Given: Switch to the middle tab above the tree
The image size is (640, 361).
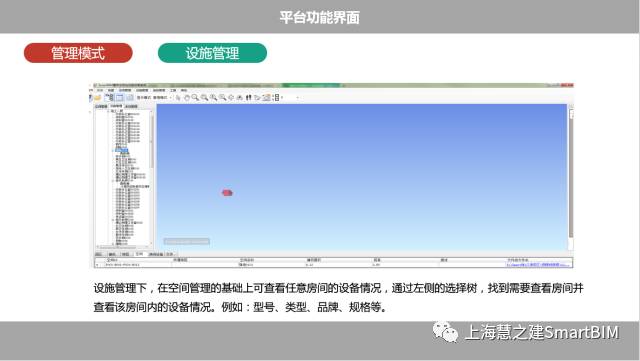Looking at the screenshot, I should tap(116, 106).
